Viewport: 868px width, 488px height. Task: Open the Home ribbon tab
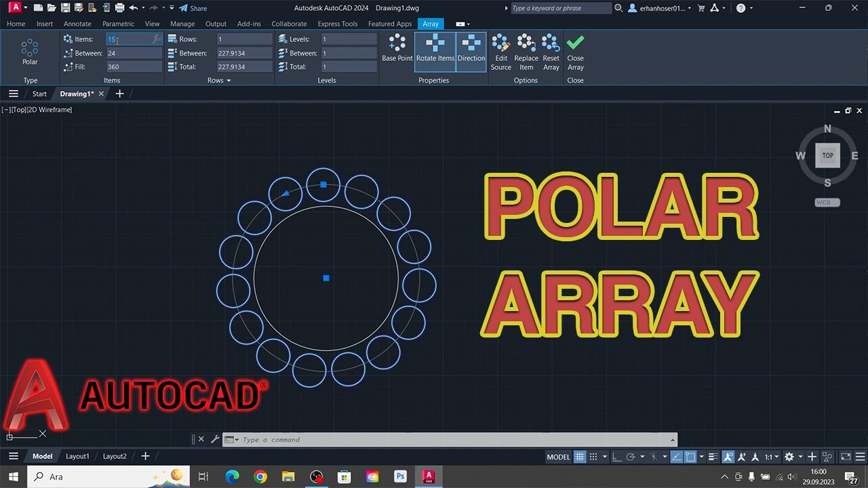[x=16, y=24]
